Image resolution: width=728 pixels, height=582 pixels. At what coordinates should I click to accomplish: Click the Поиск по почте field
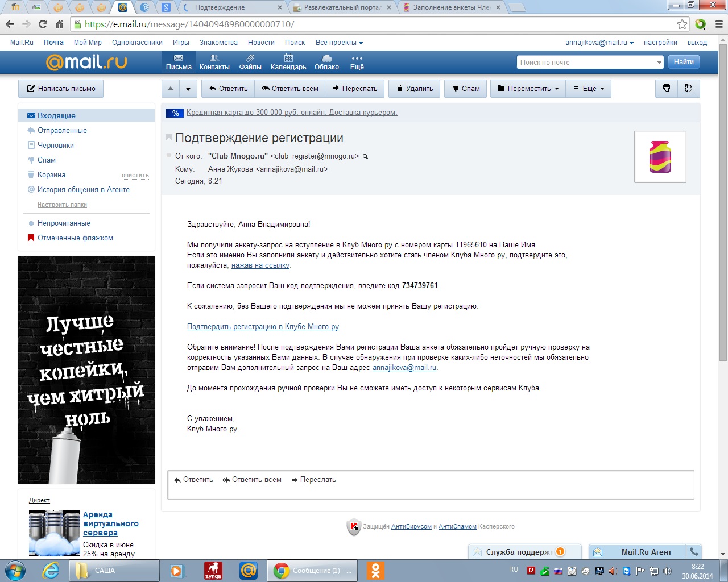coord(586,63)
